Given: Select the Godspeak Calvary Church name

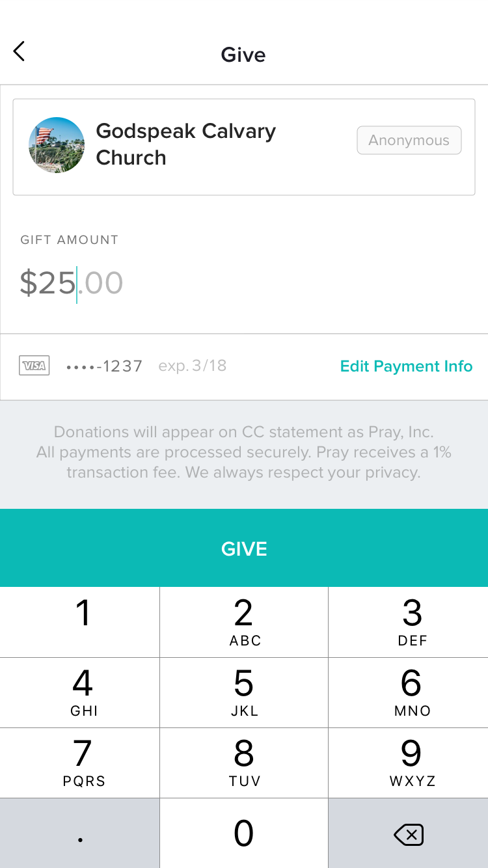Looking at the screenshot, I should 186,144.
